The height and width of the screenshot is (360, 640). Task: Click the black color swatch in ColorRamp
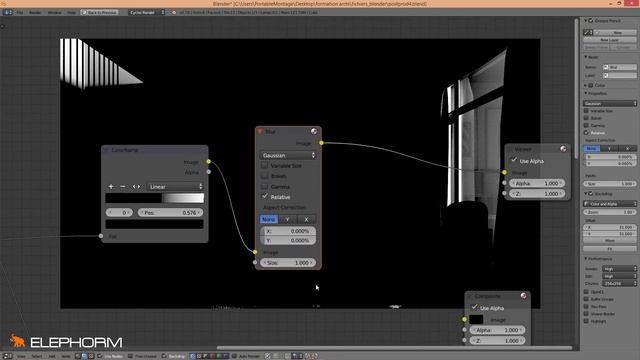point(155,224)
